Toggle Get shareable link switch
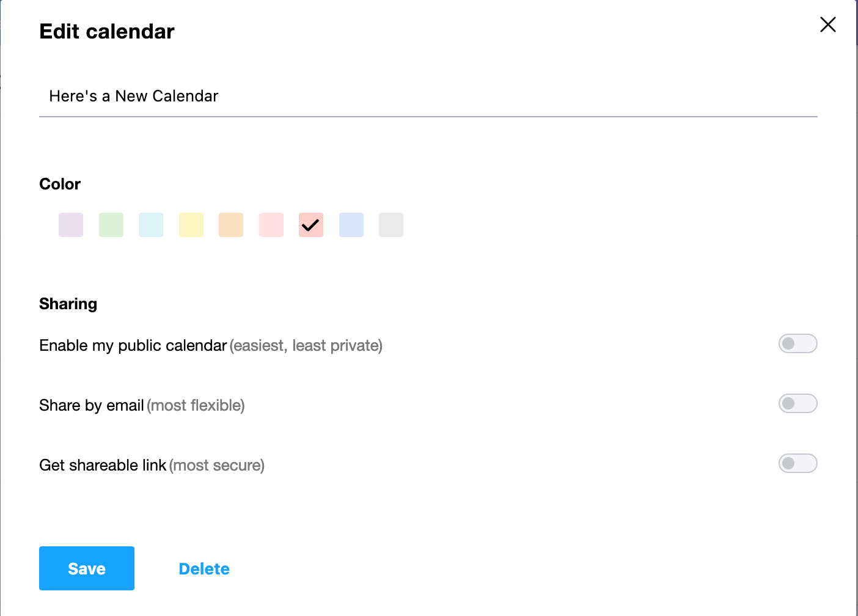The height and width of the screenshot is (616, 858). [798, 463]
